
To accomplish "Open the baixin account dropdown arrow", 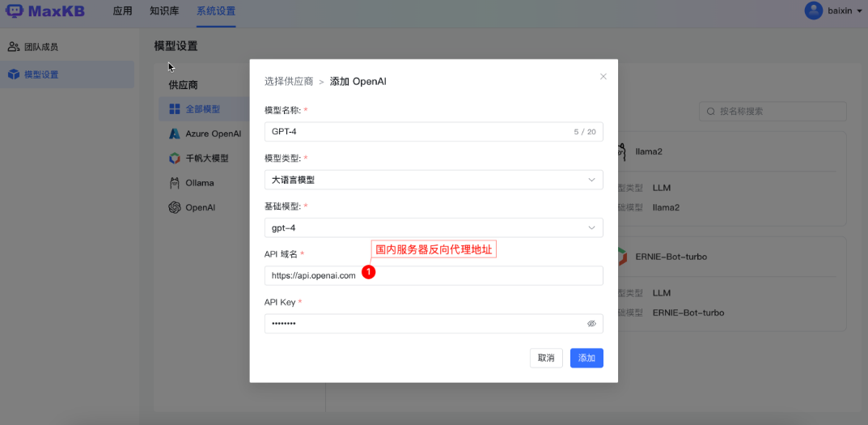I will pyautogui.click(x=859, y=11).
